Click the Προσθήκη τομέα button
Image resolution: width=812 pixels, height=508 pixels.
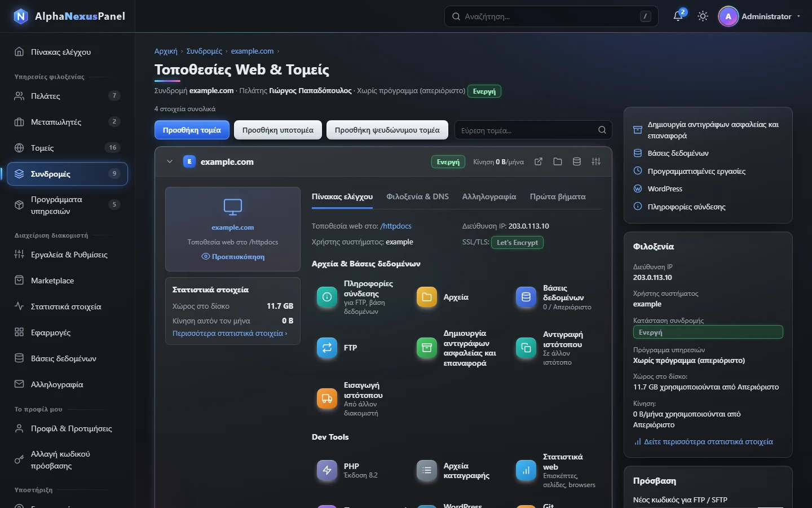point(192,130)
